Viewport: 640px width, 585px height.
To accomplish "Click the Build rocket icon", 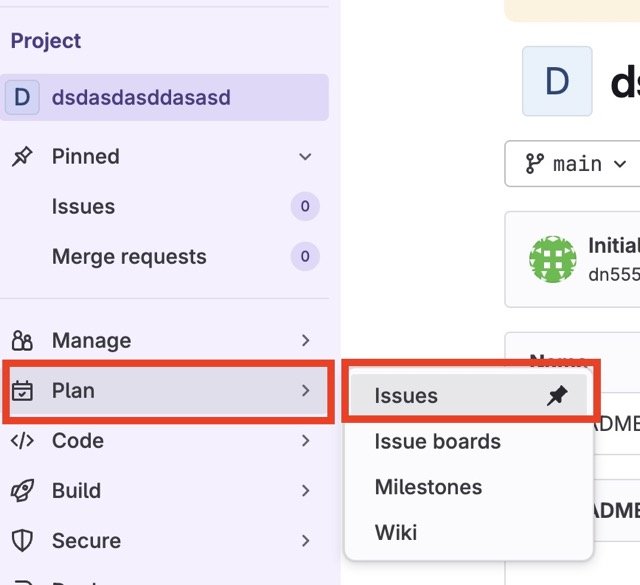I will [22, 491].
